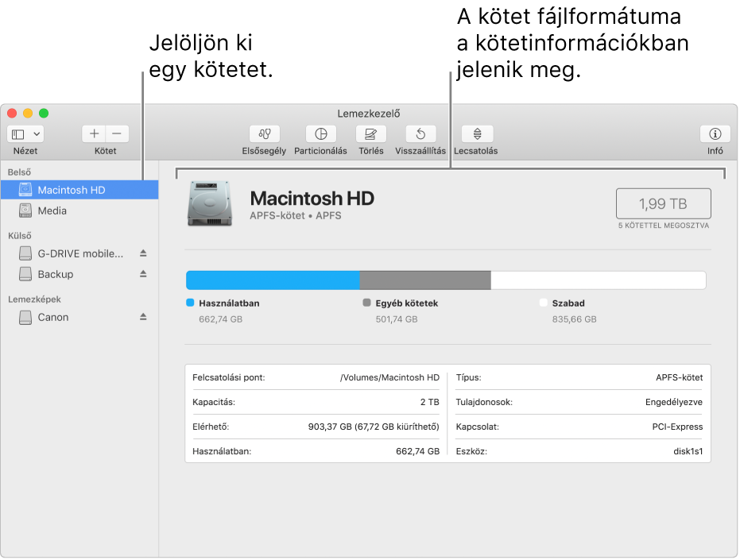The height and width of the screenshot is (560, 740).
Task: Click the disk1s1 device value
Action: 688,451
